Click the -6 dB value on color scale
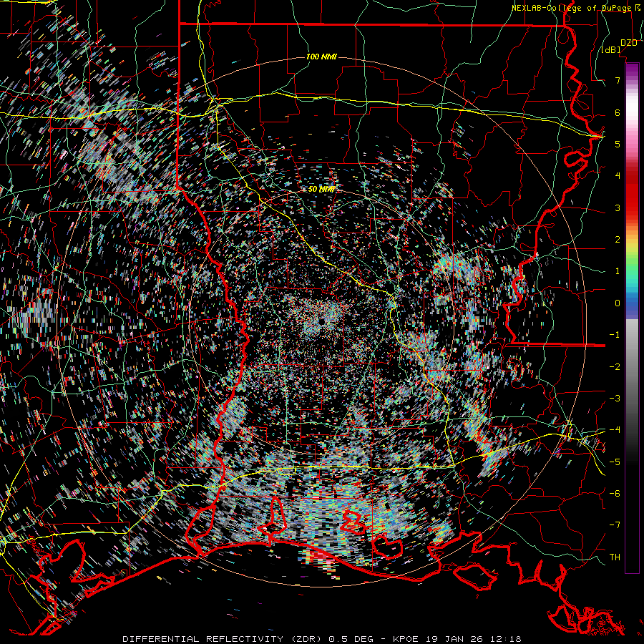The image size is (644, 644). point(615,494)
